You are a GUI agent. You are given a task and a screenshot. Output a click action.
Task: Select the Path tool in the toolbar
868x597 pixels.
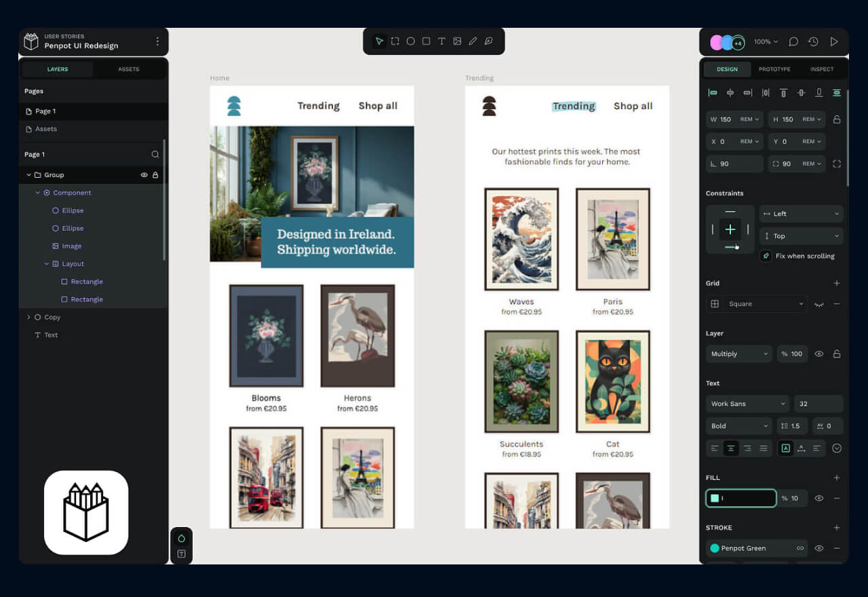[x=488, y=41]
